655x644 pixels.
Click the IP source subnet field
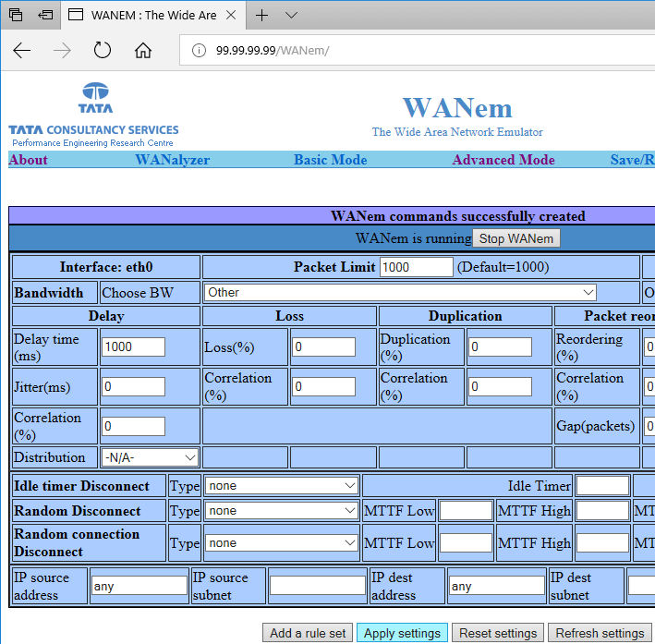pyautogui.click(x=318, y=586)
